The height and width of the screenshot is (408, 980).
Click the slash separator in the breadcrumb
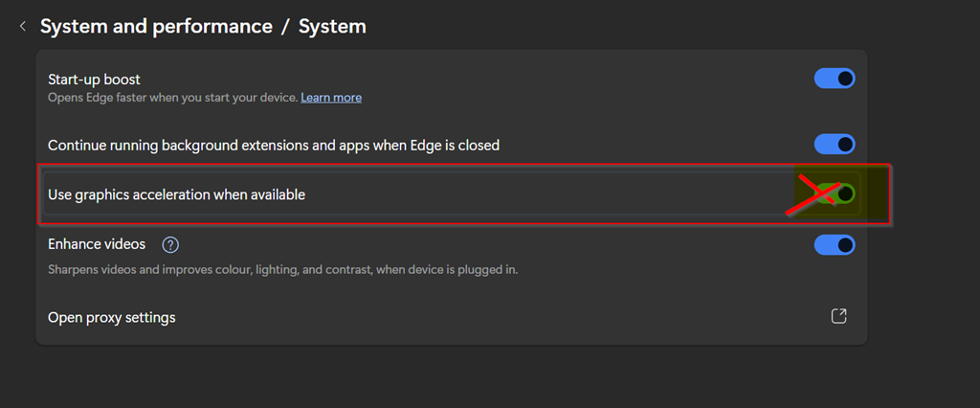285,27
